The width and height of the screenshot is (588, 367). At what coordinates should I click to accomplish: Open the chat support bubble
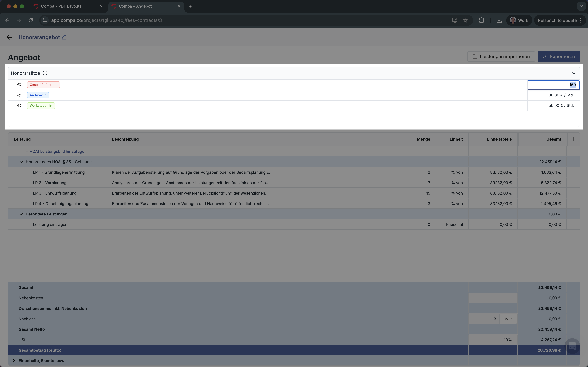click(572, 346)
